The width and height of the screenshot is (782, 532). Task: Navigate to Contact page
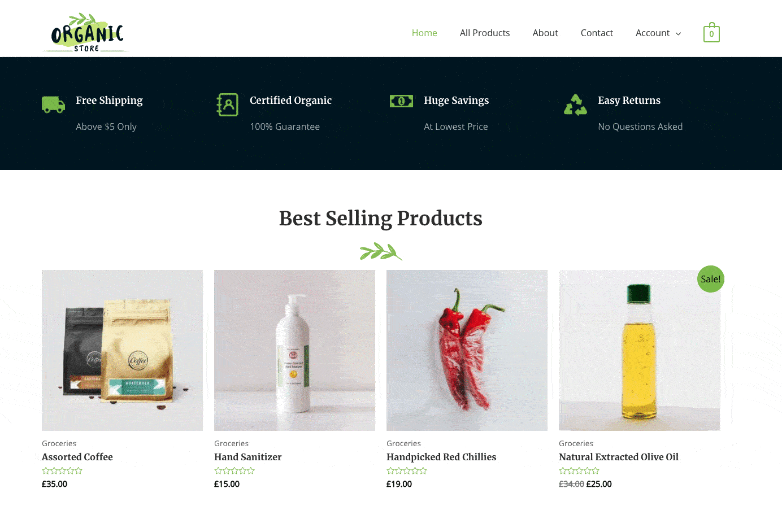597,33
